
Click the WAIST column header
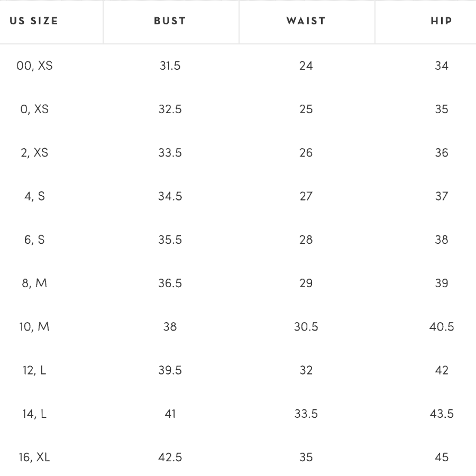306,21
